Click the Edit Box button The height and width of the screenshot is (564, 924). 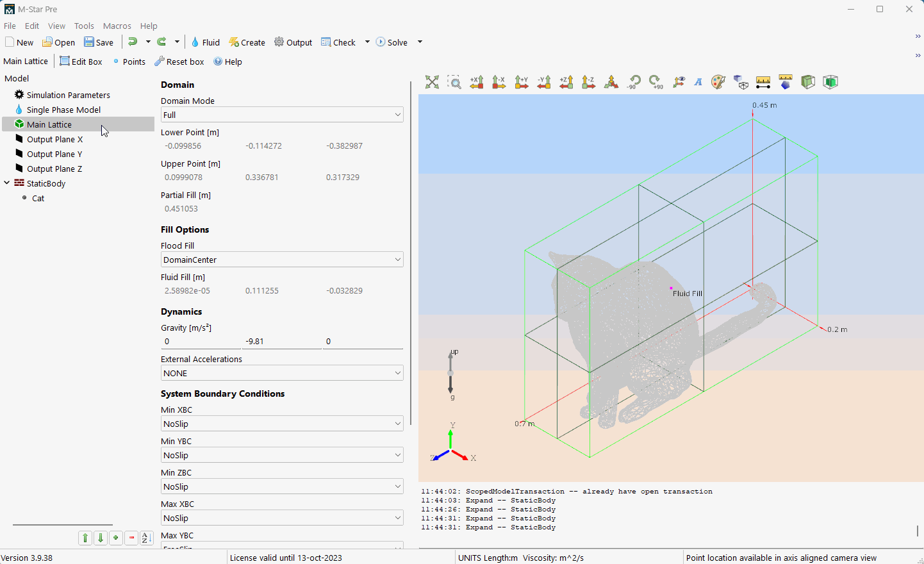(81, 62)
